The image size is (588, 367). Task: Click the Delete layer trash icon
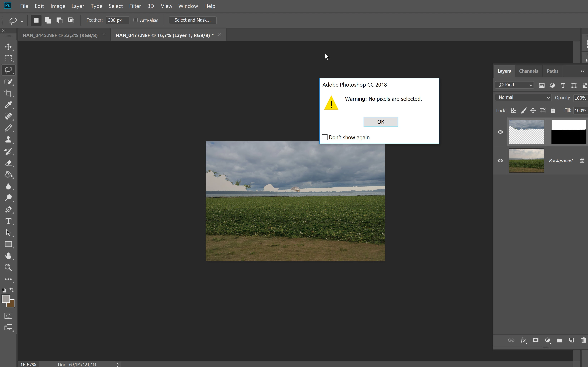coord(583,340)
